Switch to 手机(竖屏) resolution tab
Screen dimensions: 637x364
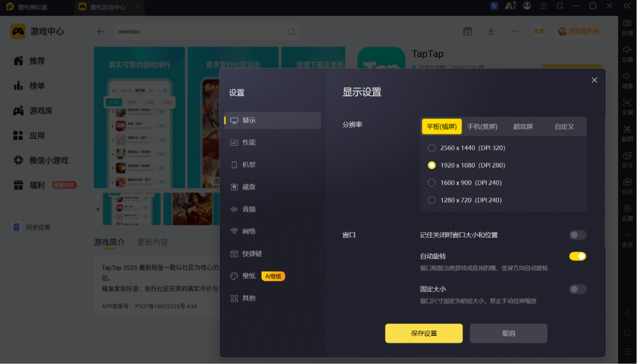(482, 126)
